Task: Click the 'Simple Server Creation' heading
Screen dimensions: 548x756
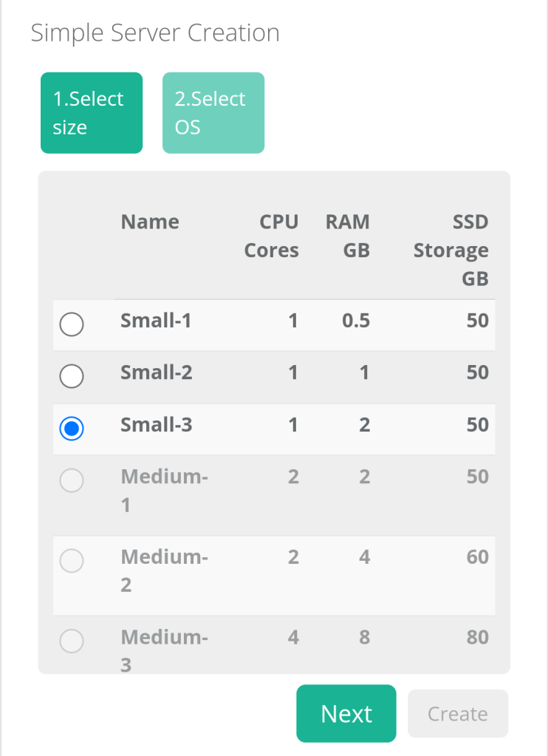Action: pos(155,33)
